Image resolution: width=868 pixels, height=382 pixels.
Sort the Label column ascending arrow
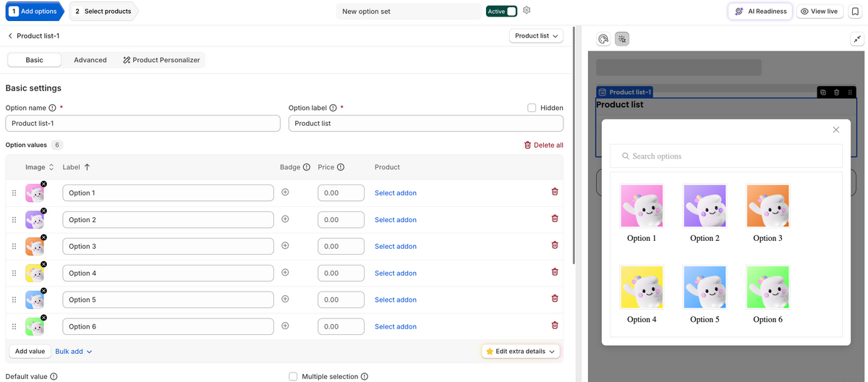tap(87, 167)
